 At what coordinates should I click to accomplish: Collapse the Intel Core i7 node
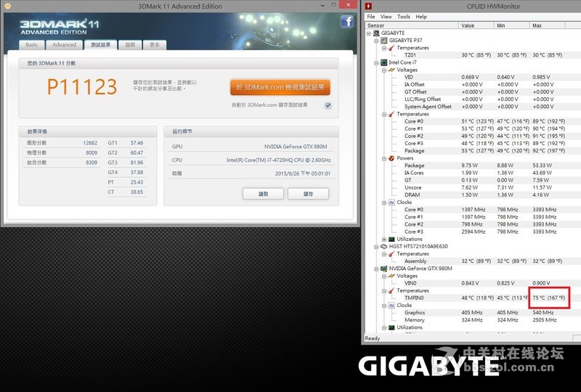point(376,63)
